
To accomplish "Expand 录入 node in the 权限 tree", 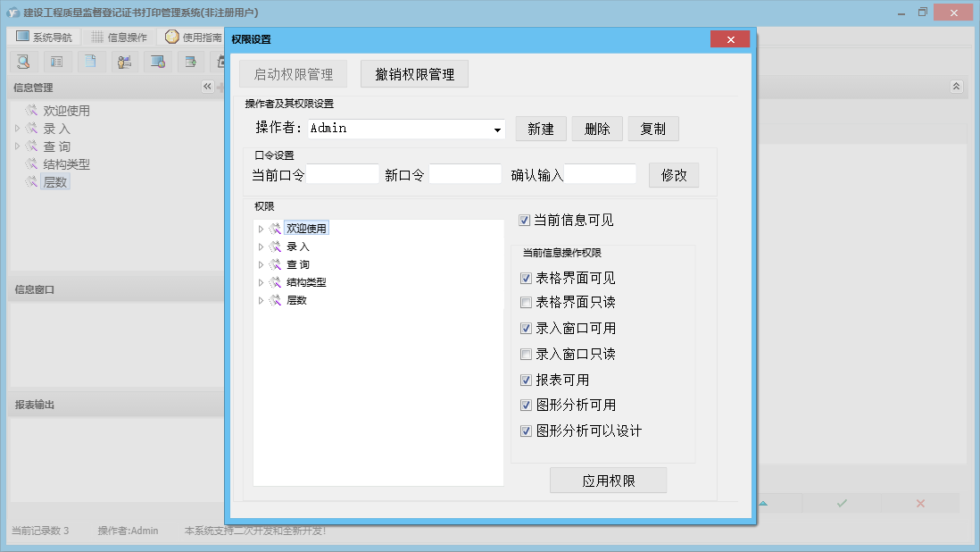I will point(261,247).
